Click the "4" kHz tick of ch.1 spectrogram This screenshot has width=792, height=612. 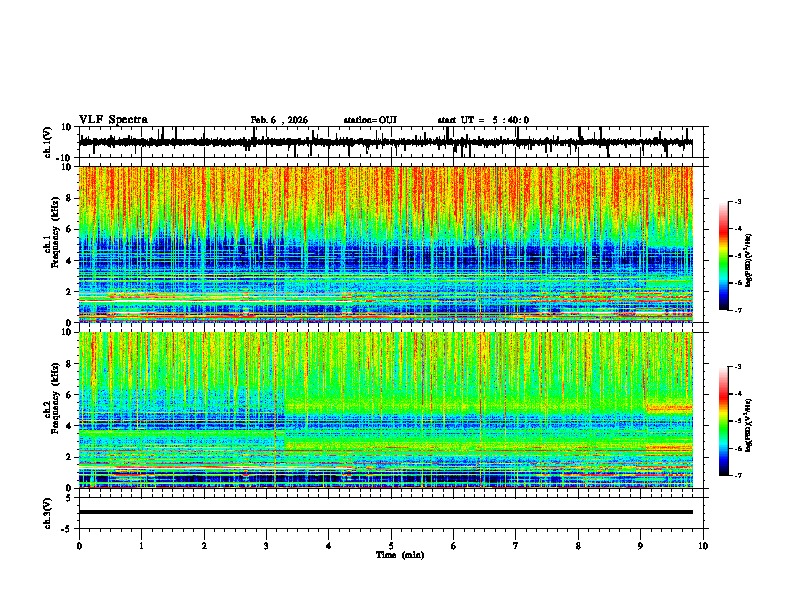click(x=69, y=261)
